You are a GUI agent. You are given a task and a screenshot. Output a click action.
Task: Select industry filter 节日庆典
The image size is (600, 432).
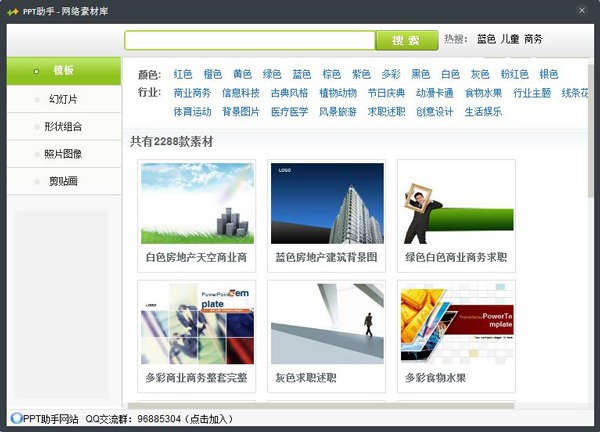386,93
